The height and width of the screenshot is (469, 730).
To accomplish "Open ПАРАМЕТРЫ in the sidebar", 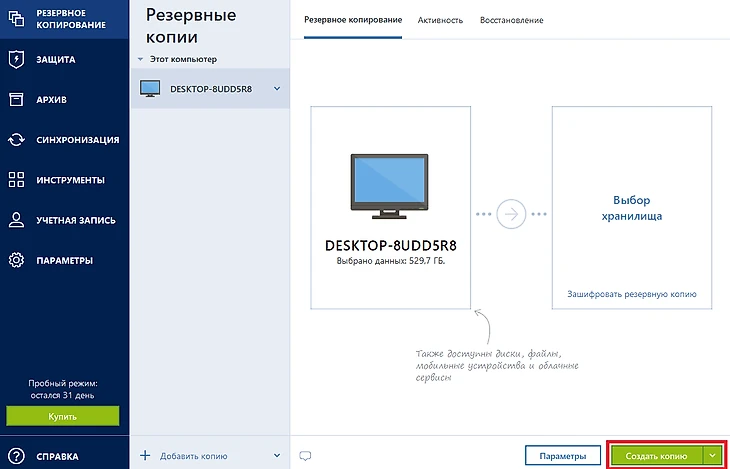I will (64, 260).
